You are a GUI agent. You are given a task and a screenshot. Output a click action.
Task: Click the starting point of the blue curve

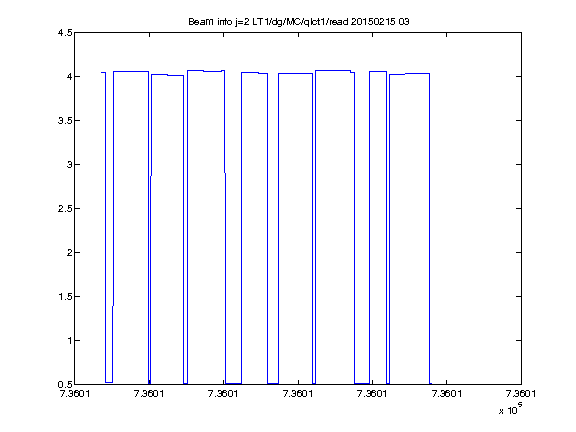click(101, 72)
